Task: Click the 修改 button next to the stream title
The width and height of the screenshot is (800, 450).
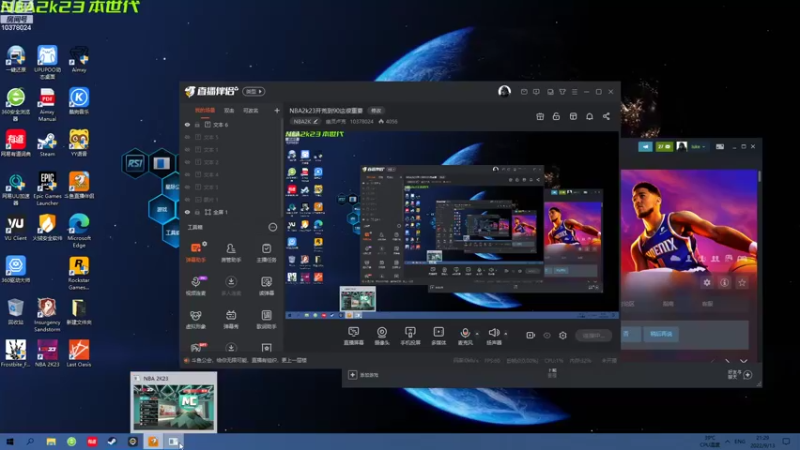Action: coord(376,111)
